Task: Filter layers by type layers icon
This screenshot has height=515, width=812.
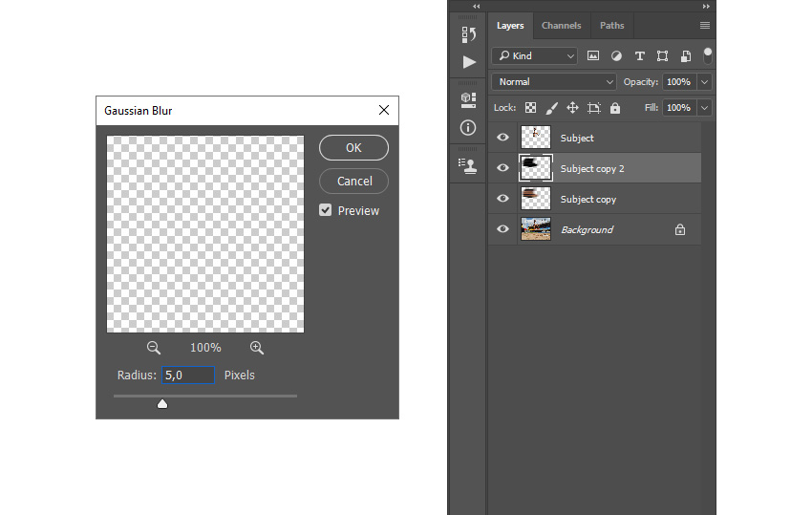Action: (x=639, y=56)
